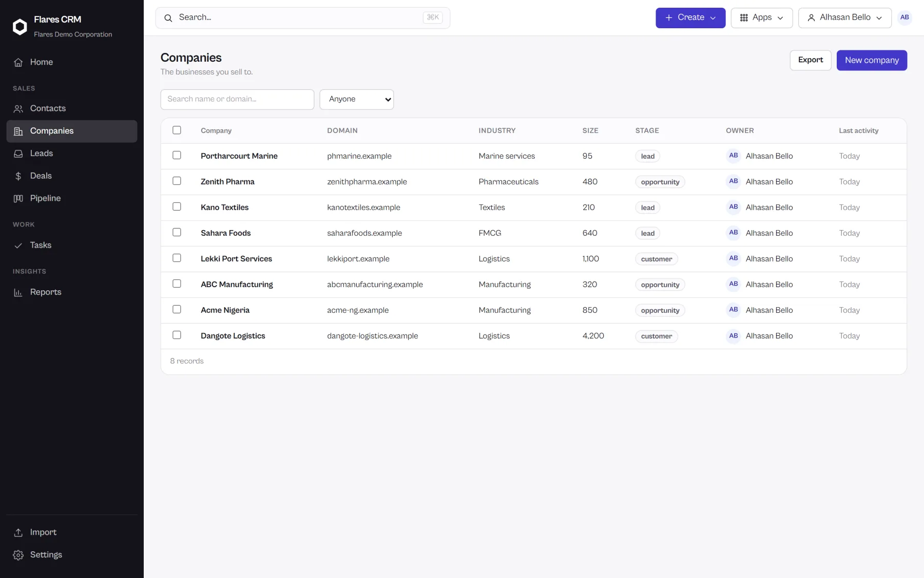The image size is (924, 578).
Task: Click the Deals dollar icon
Action: coord(18,176)
